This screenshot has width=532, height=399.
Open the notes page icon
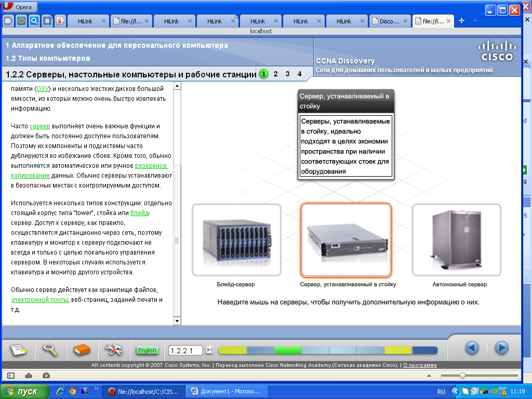pos(18,350)
